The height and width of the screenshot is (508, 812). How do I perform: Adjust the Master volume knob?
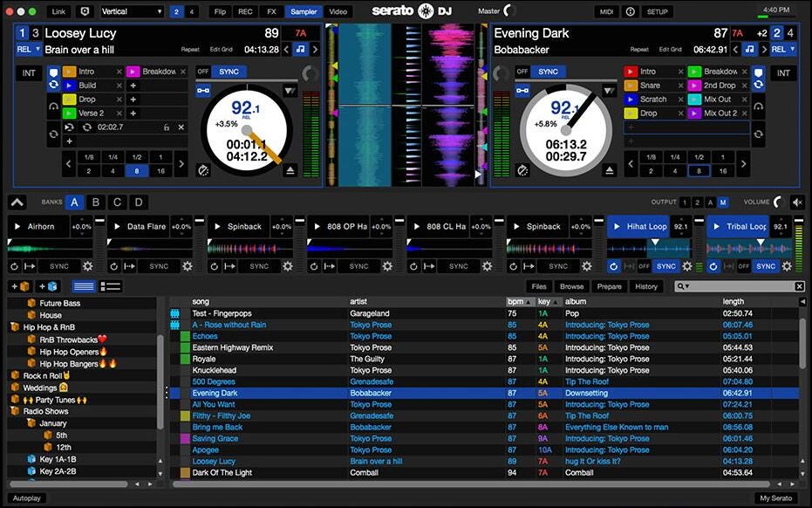[509, 10]
